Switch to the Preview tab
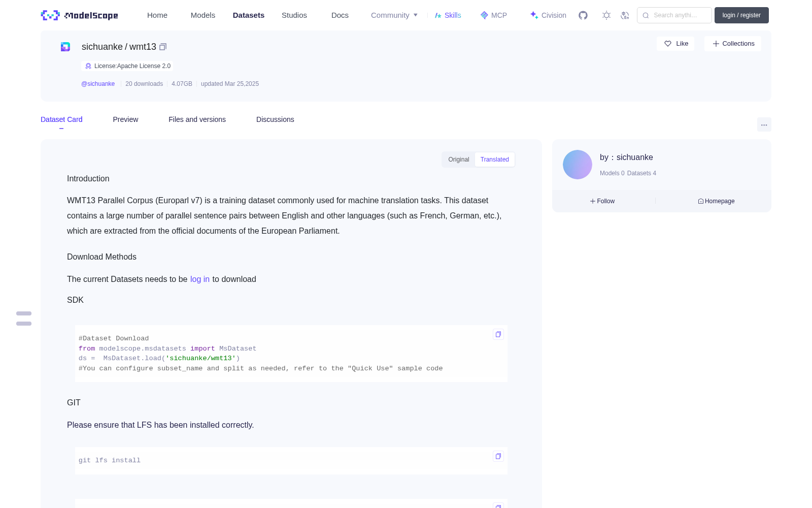 coord(125,119)
